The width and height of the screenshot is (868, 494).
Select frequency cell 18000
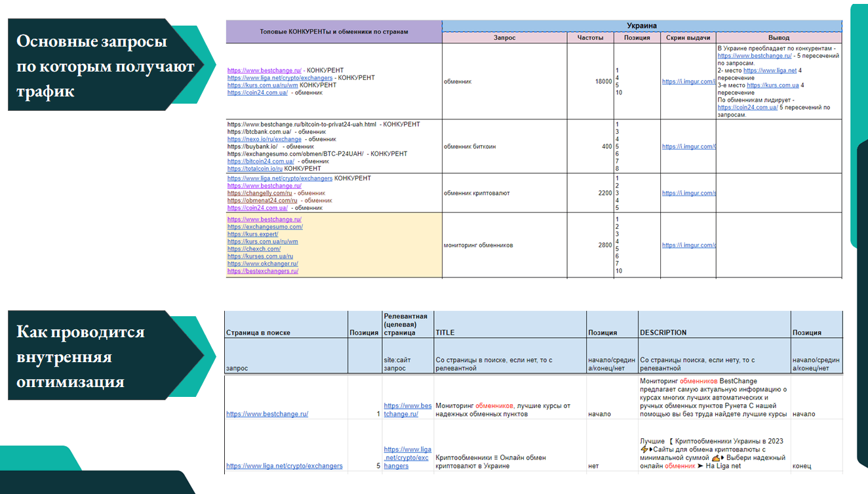(x=591, y=81)
